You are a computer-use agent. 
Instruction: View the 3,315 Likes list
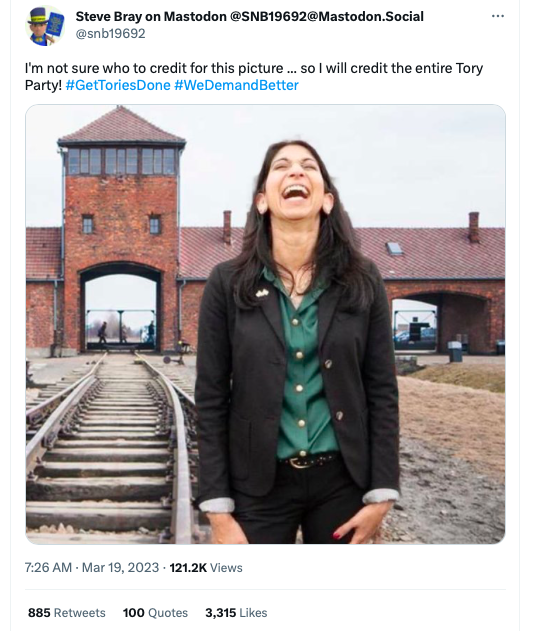pos(236,613)
